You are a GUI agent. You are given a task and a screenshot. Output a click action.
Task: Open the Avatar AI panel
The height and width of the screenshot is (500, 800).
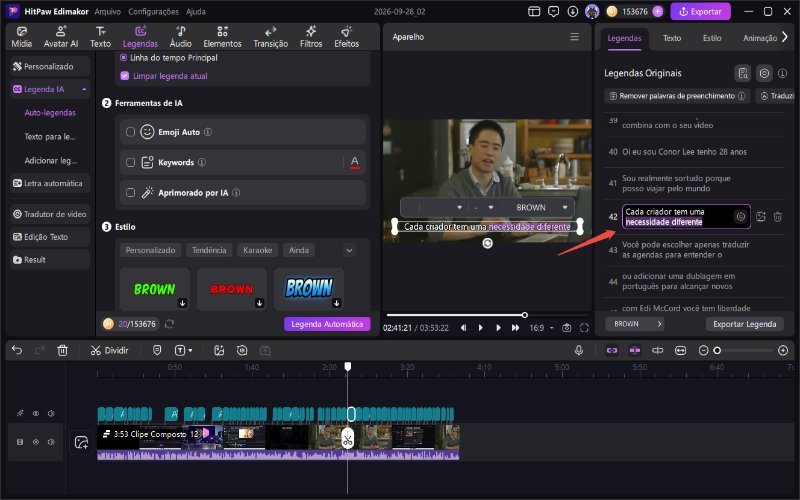pos(61,37)
